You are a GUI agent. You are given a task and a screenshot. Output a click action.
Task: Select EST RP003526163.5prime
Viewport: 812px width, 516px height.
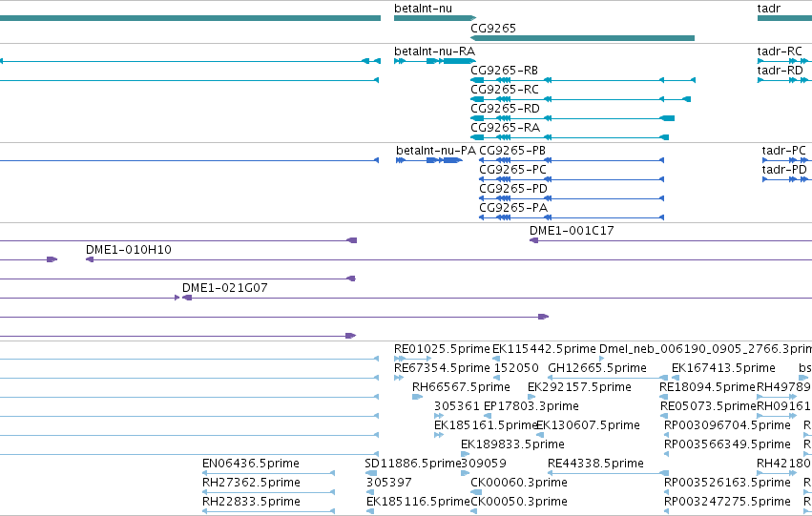click(666, 492)
